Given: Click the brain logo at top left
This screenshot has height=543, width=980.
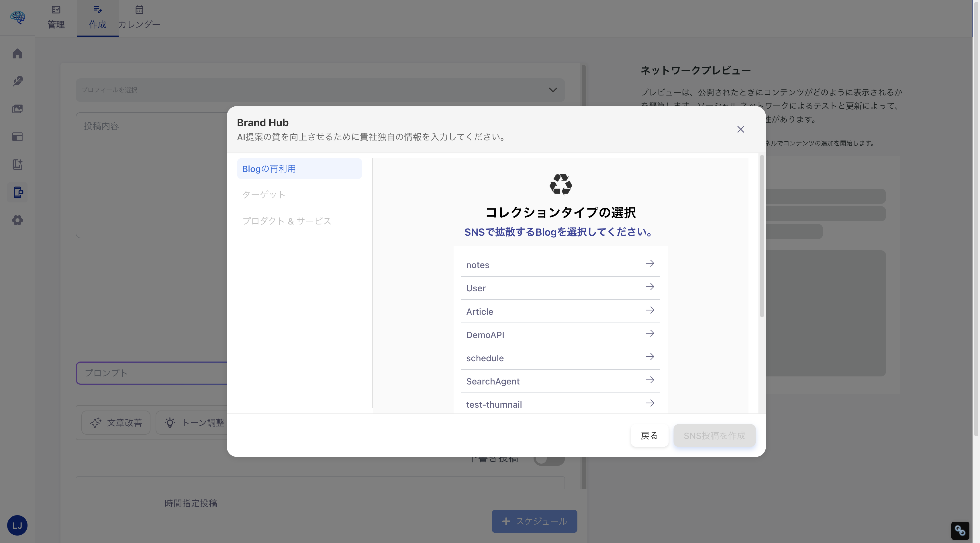Looking at the screenshot, I should click(x=17, y=17).
